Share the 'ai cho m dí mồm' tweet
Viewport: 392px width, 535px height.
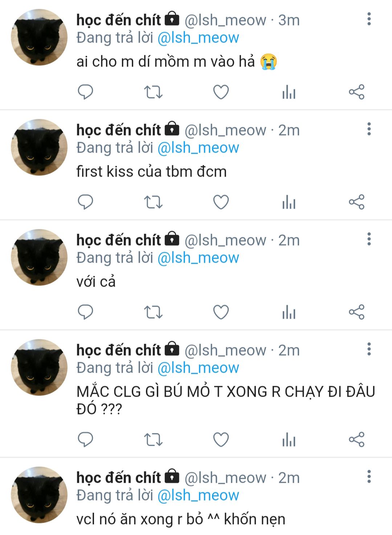[x=356, y=92]
